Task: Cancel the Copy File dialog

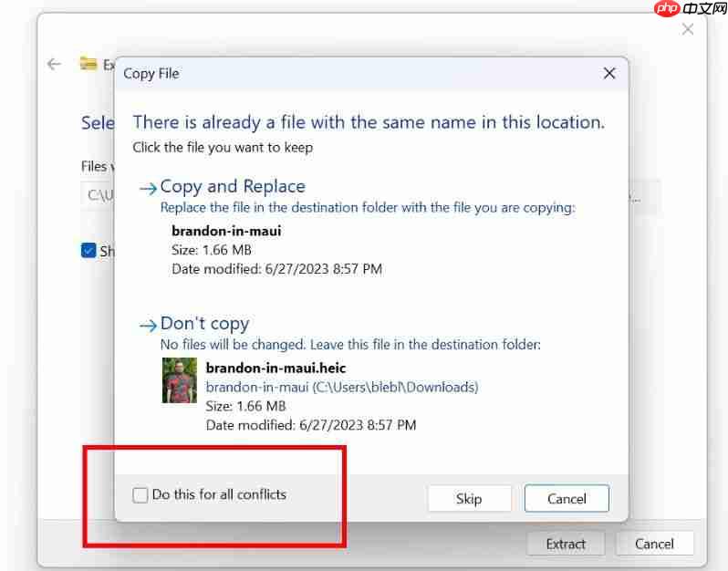Action: pyautogui.click(x=567, y=499)
